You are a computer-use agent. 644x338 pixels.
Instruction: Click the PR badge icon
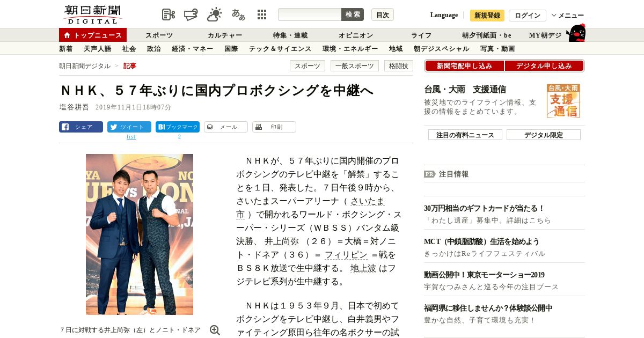(x=429, y=174)
